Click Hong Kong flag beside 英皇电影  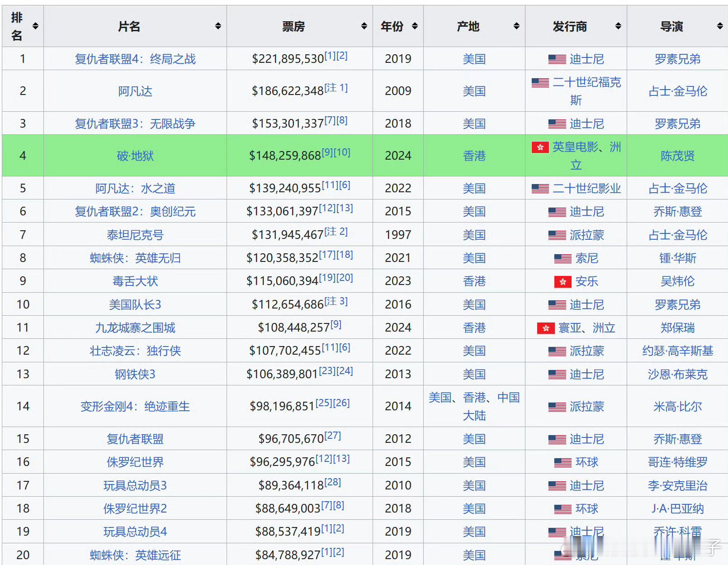[x=540, y=147]
